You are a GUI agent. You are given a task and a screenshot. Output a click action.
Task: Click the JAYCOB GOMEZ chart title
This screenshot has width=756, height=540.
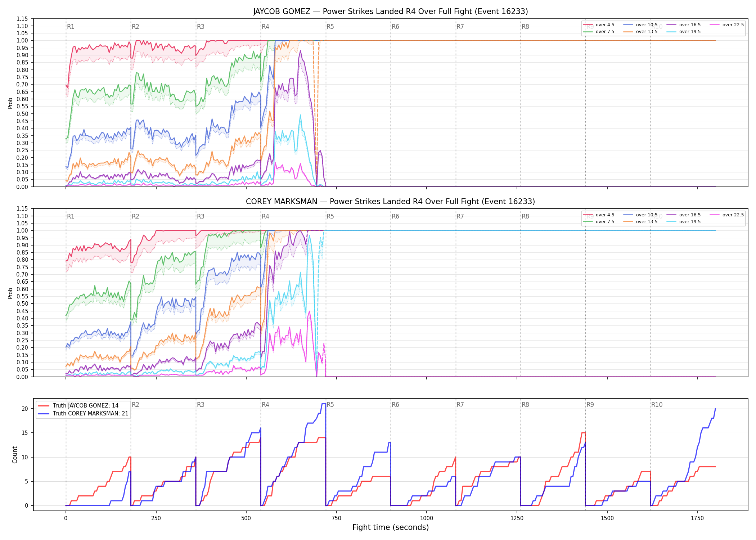tap(391, 12)
